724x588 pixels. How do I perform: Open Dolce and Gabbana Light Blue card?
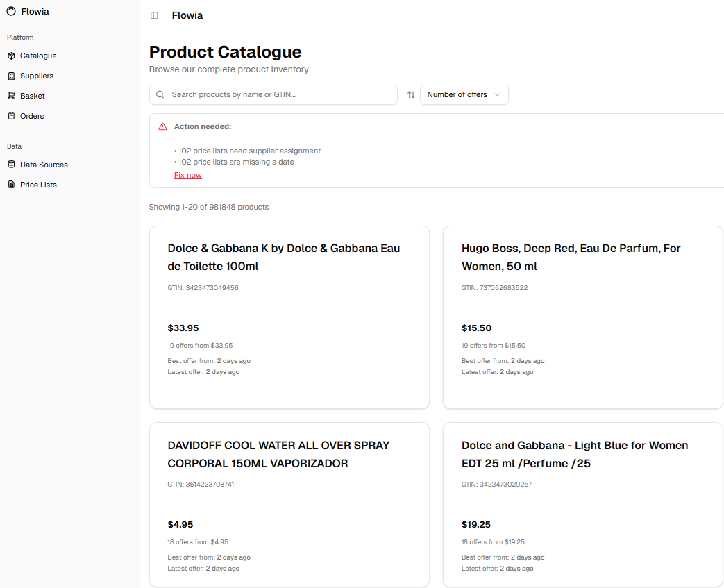582,505
